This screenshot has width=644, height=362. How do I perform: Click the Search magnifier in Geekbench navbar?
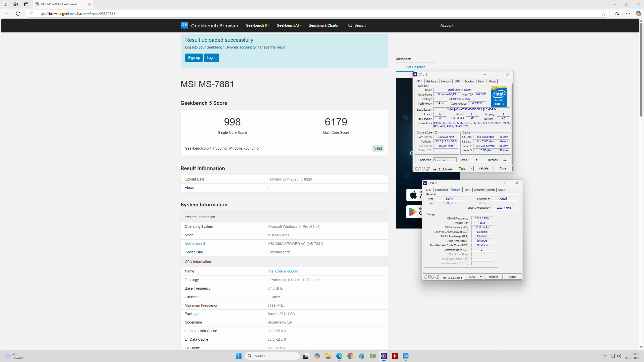(x=350, y=25)
